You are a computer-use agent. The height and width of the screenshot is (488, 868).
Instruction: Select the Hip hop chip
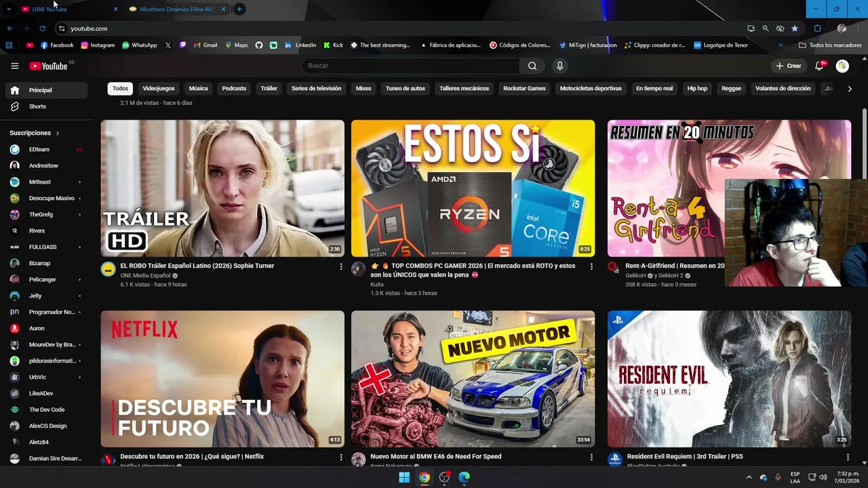pos(697,89)
